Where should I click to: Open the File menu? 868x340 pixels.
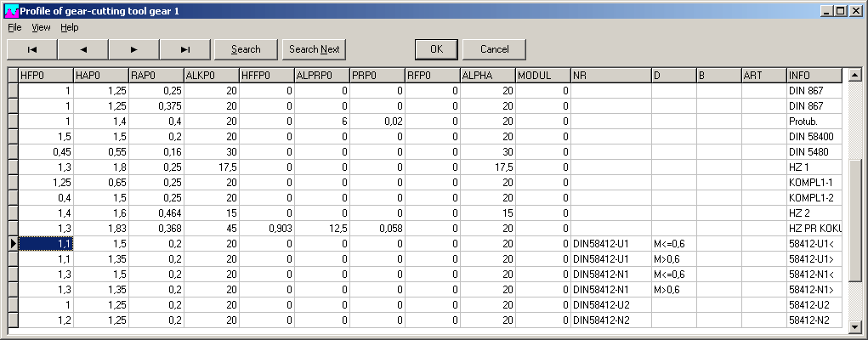(14, 27)
